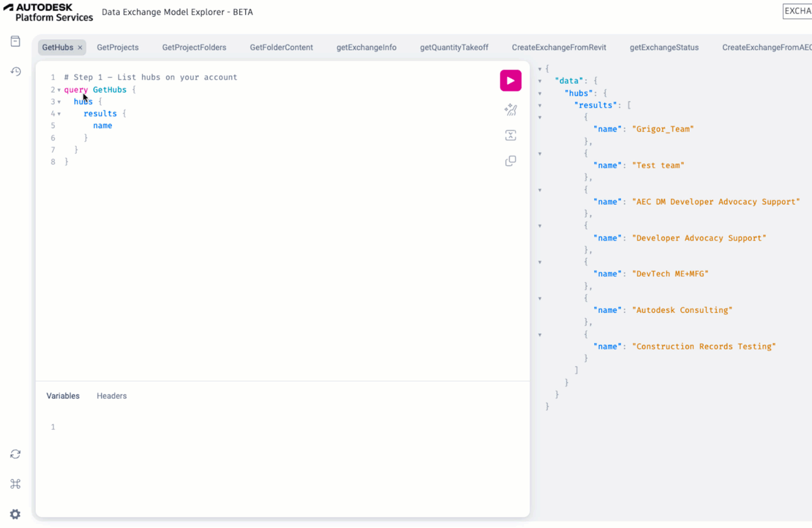The height and width of the screenshot is (528, 812).
Task: Click "Test team" value in response
Action: click(x=658, y=166)
